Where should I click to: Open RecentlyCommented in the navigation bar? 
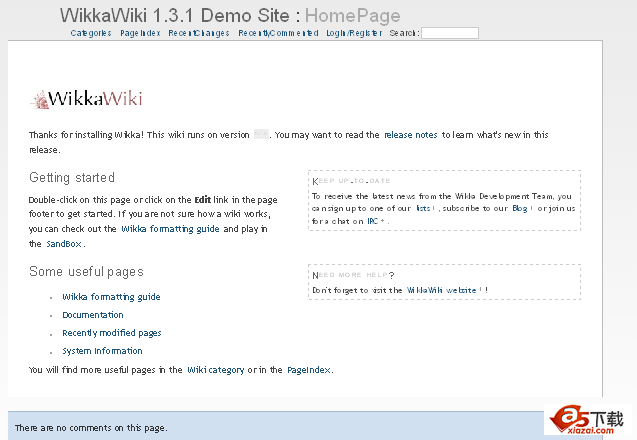(278, 33)
